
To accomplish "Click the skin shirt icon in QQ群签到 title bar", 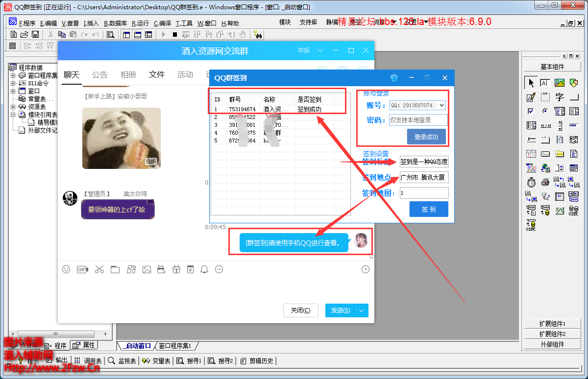I will click(x=394, y=78).
